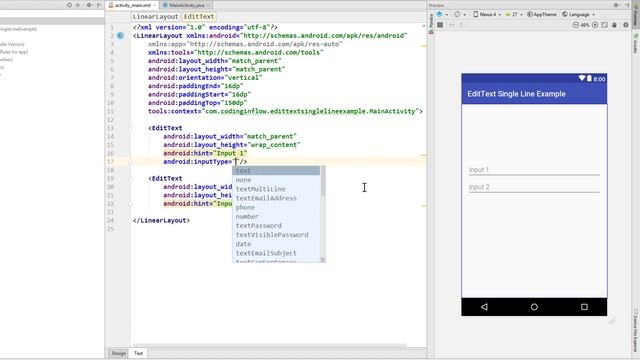Viewport: 640px width, 360px height.
Task: Click the scroll-from-source target icon in project panel
Action: pos(69,5)
